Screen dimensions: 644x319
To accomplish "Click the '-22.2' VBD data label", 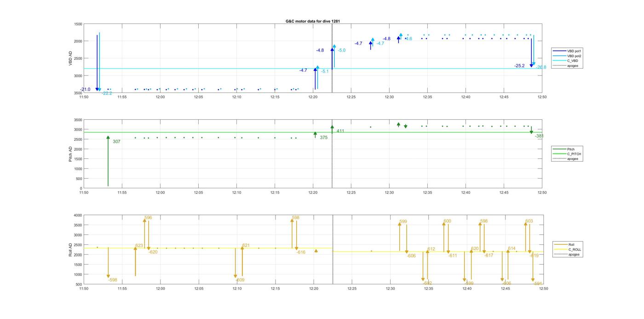I will coord(107,93).
